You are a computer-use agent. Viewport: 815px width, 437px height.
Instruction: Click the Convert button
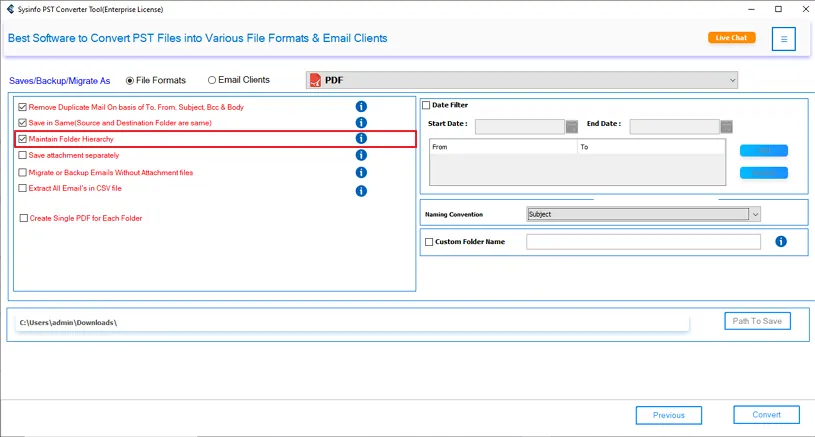pyautogui.click(x=766, y=415)
